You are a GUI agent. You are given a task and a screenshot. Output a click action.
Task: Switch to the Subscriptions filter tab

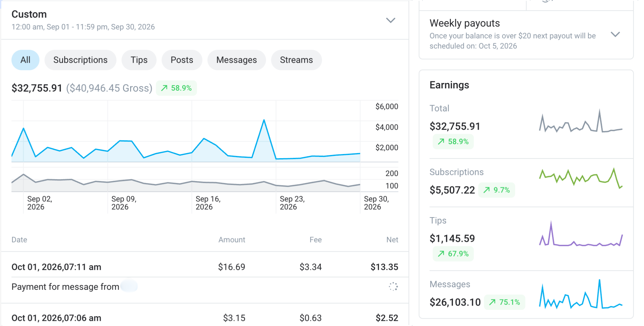tap(80, 60)
